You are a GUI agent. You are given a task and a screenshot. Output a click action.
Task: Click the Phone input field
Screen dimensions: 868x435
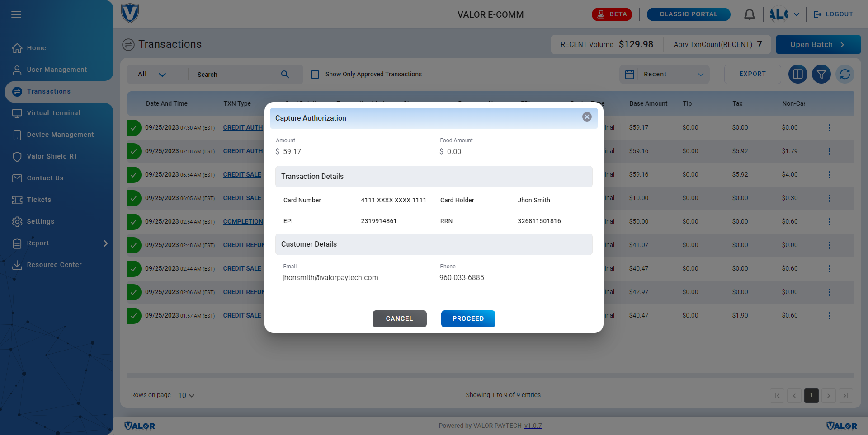(x=512, y=278)
